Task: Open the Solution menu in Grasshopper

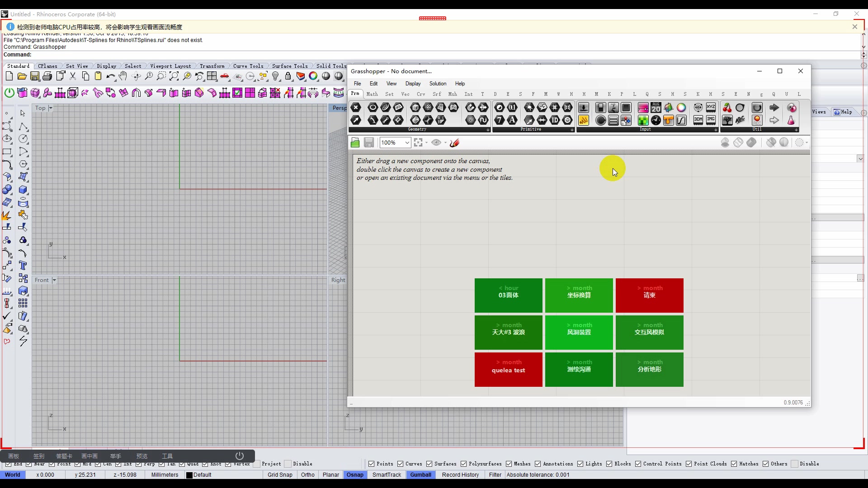Action: (x=437, y=84)
